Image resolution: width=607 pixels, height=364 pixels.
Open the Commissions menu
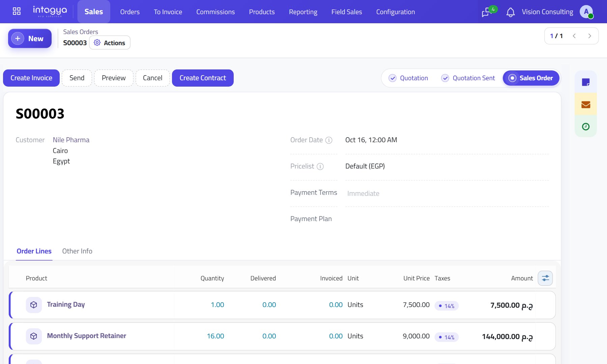[x=215, y=12]
